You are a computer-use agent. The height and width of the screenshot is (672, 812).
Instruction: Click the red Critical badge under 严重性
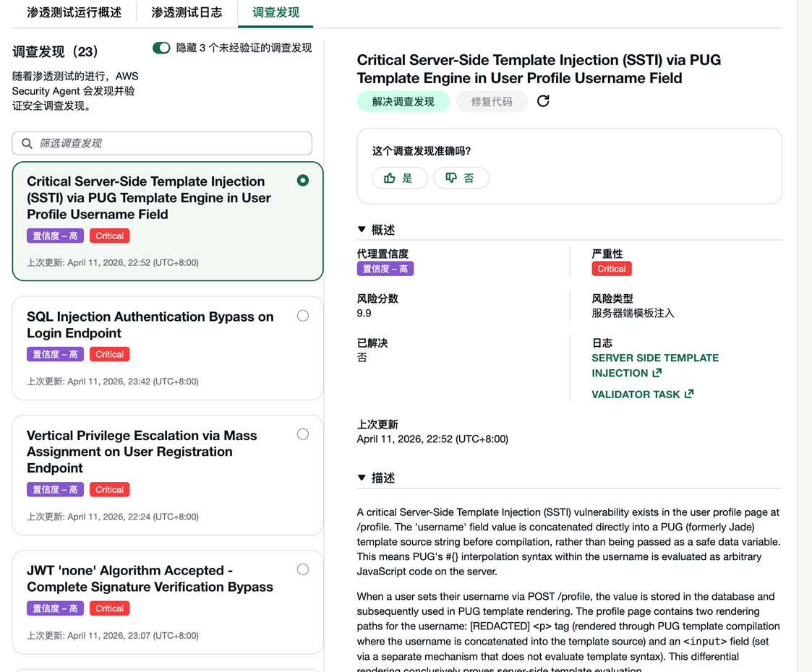(611, 269)
